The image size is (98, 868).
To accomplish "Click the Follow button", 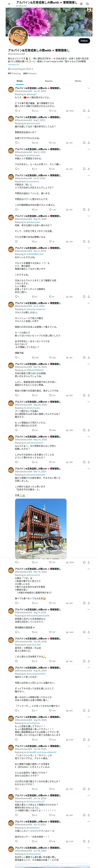I will (84, 41).
